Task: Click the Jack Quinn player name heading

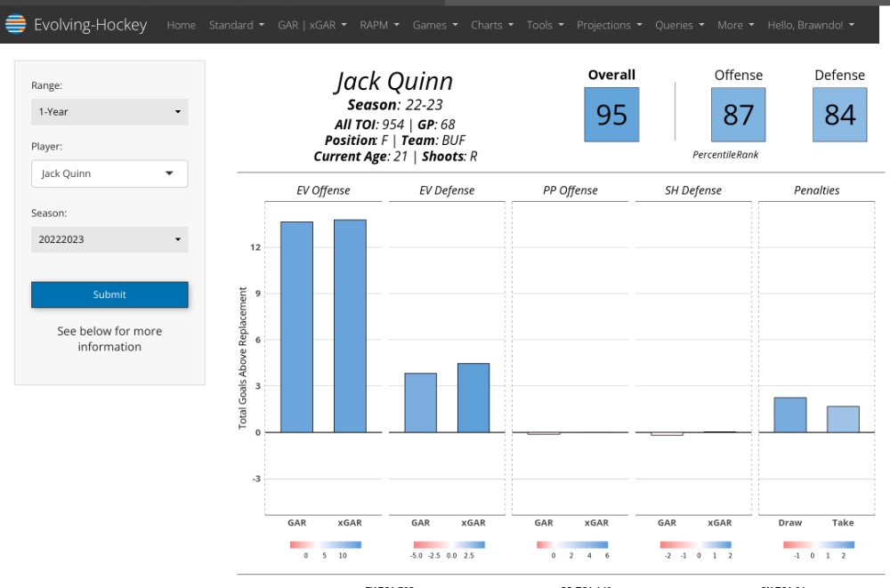Action: pyautogui.click(x=394, y=83)
